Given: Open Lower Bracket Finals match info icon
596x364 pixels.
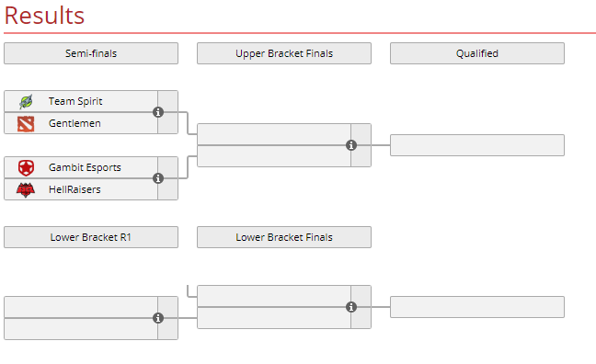Looking at the screenshot, I should (351, 307).
